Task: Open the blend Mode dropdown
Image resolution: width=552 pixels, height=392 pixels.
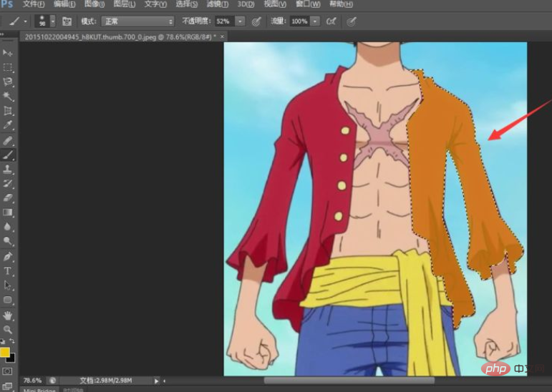Action: pos(138,21)
